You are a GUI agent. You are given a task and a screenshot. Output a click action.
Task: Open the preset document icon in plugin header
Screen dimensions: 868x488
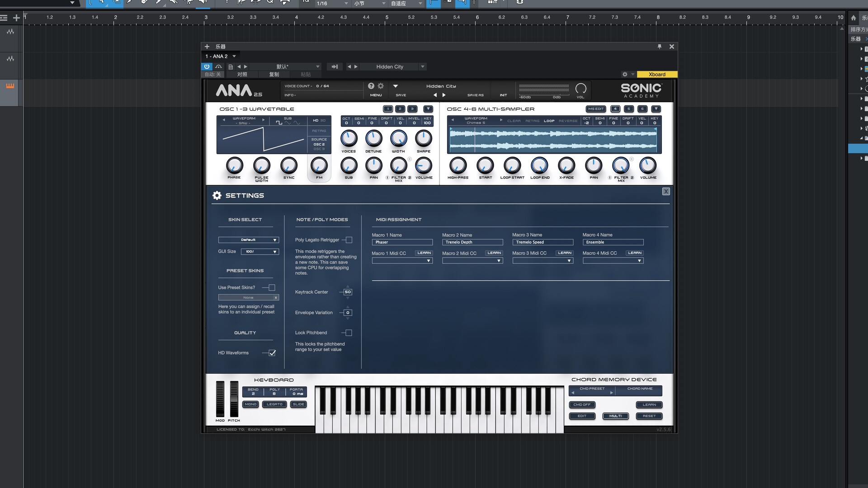pyautogui.click(x=231, y=66)
